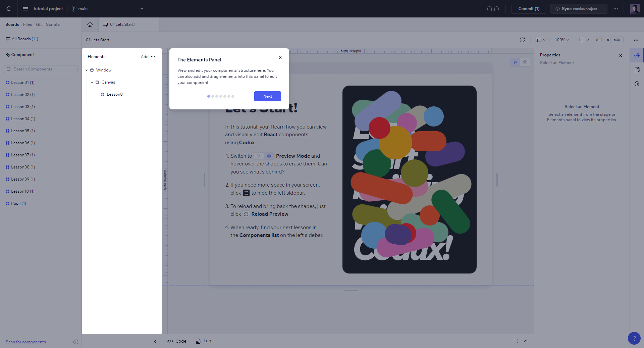Click the Commit (1) button
Image resolution: width=644 pixels, height=348 pixels.
tap(529, 9)
